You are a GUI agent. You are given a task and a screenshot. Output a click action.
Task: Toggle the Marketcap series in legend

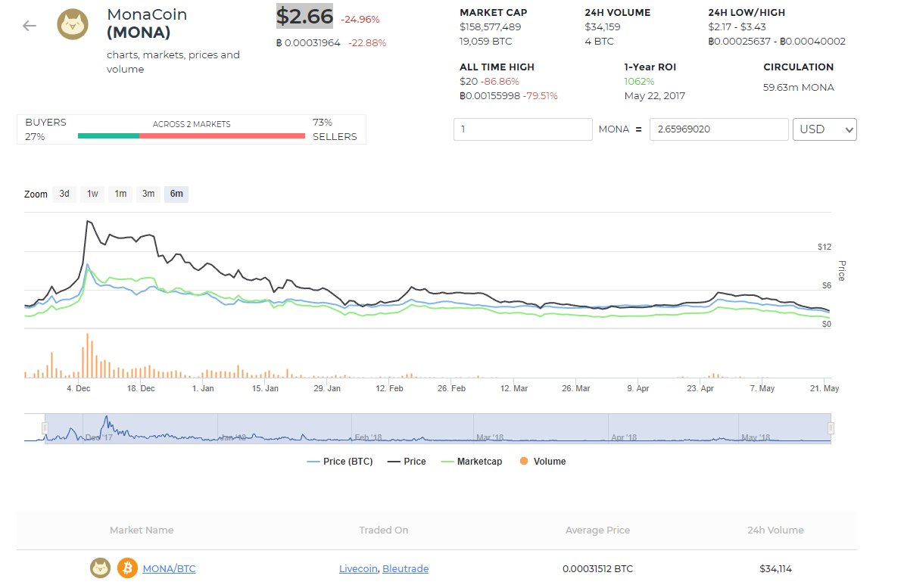point(472,461)
